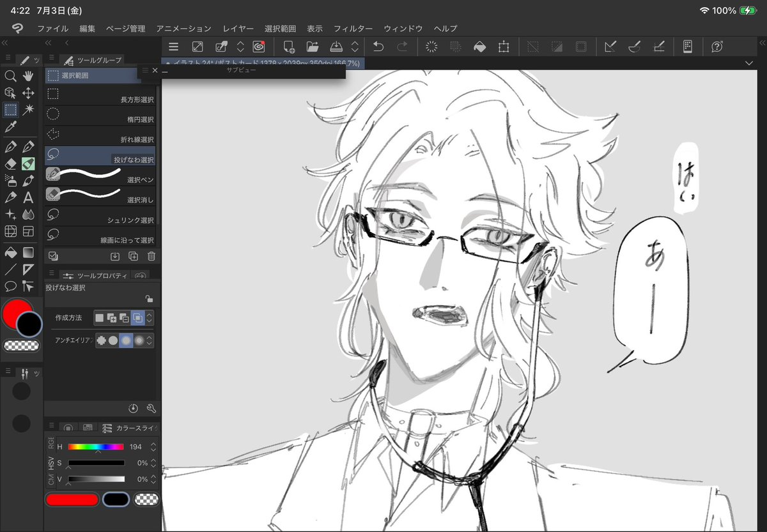Select the Eyedropper tool
767x532 pixels.
click(10, 127)
